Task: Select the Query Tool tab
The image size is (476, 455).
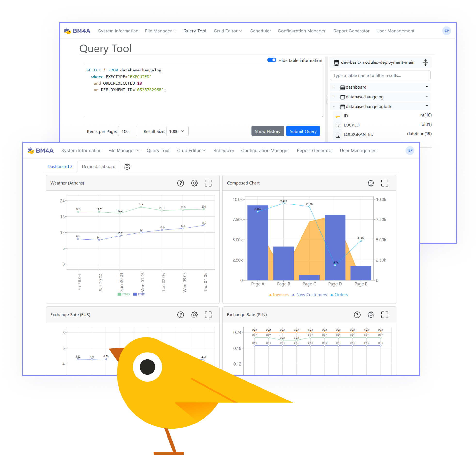Action: pyautogui.click(x=188, y=31)
